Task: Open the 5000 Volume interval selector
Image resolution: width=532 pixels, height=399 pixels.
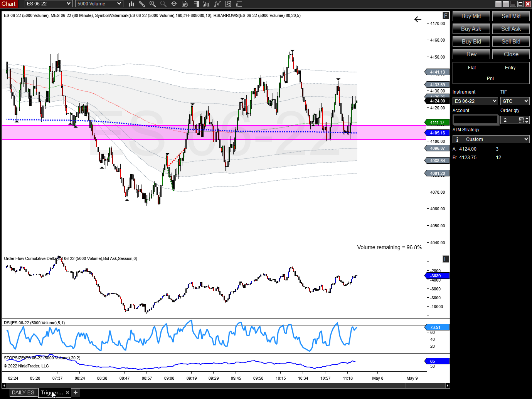Action: pyautogui.click(x=99, y=4)
